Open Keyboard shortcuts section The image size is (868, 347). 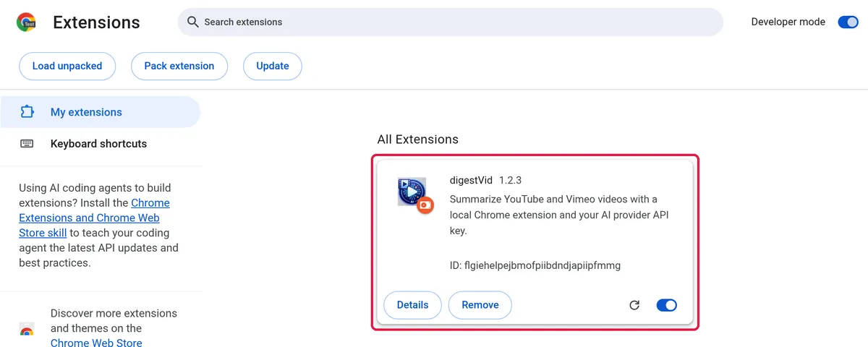coord(101,144)
